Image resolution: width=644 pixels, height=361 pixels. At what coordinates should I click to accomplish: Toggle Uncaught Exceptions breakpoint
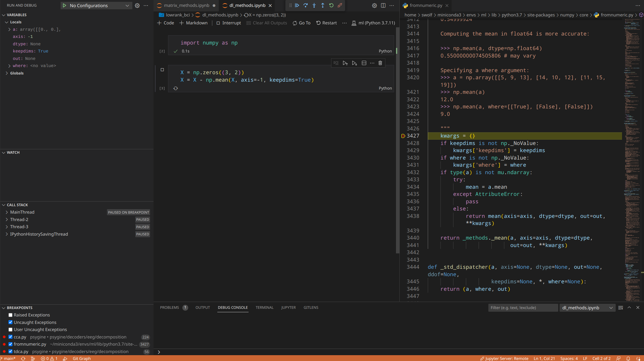click(x=10, y=322)
